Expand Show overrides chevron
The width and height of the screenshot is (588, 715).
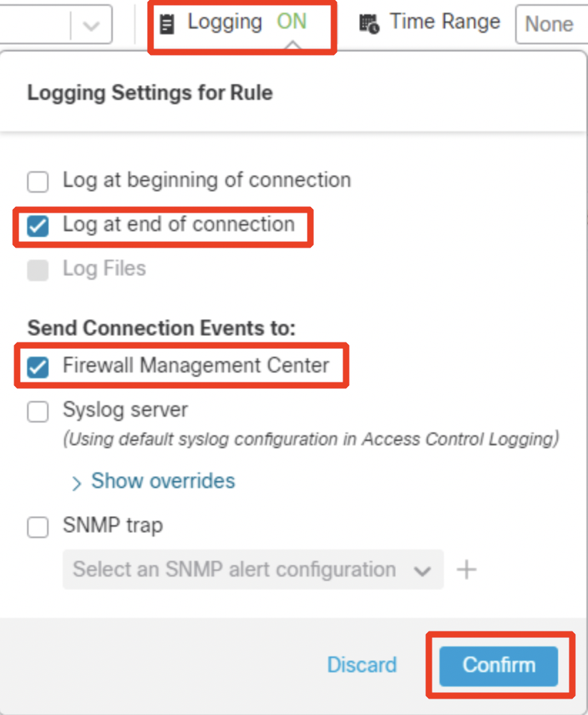click(76, 483)
